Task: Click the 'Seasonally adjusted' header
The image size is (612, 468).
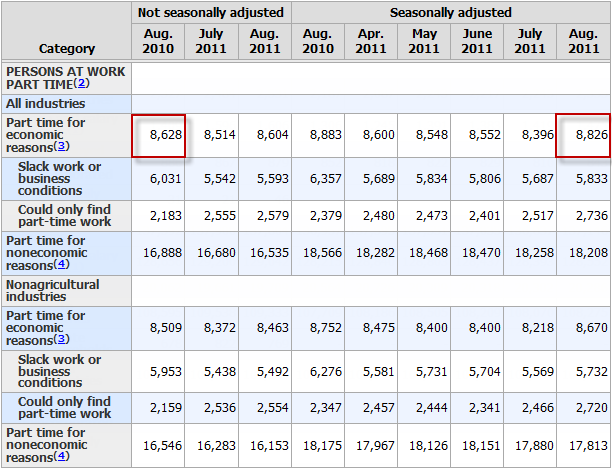Action: (x=451, y=12)
